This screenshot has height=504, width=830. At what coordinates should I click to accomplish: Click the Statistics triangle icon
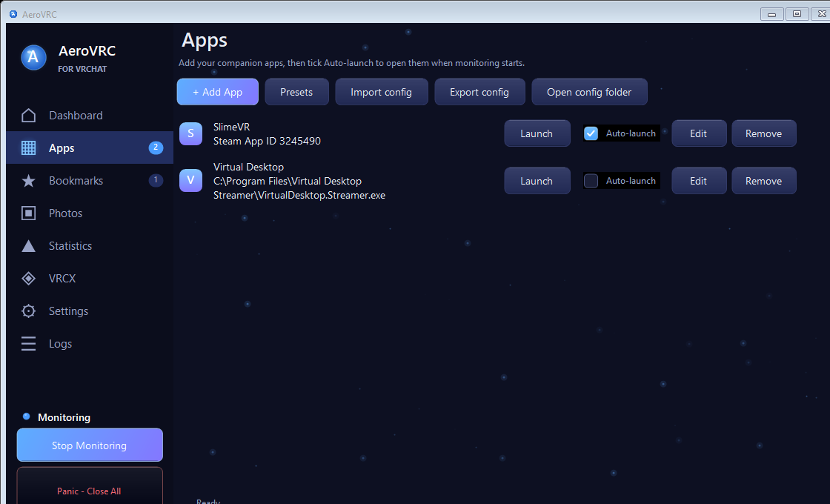29,245
